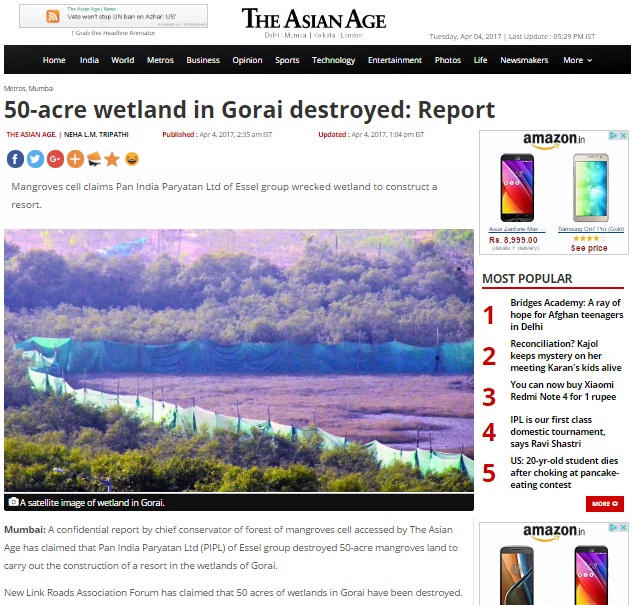Click the orange star icon

pos(112,159)
